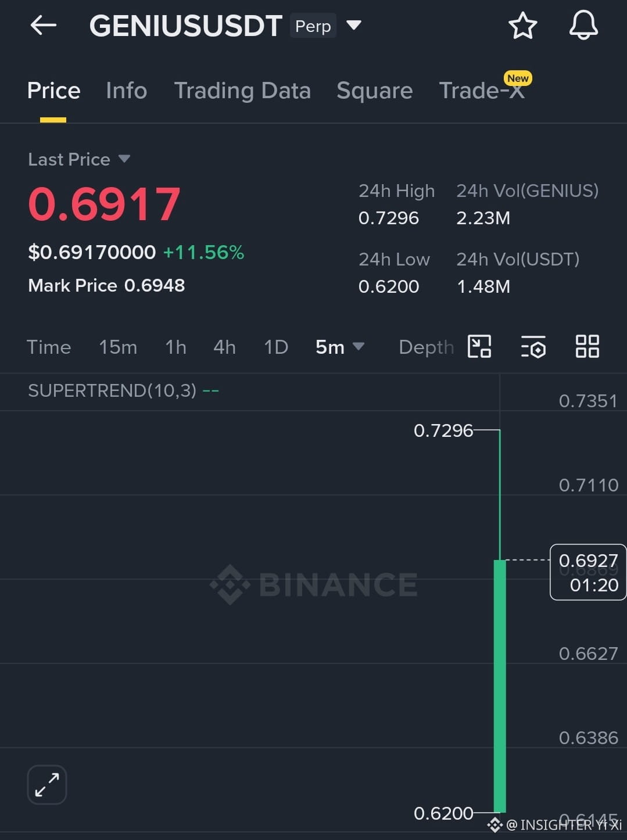This screenshot has width=627, height=840.
Task: Go back using the left arrow
Action: pyautogui.click(x=44, y=26)
